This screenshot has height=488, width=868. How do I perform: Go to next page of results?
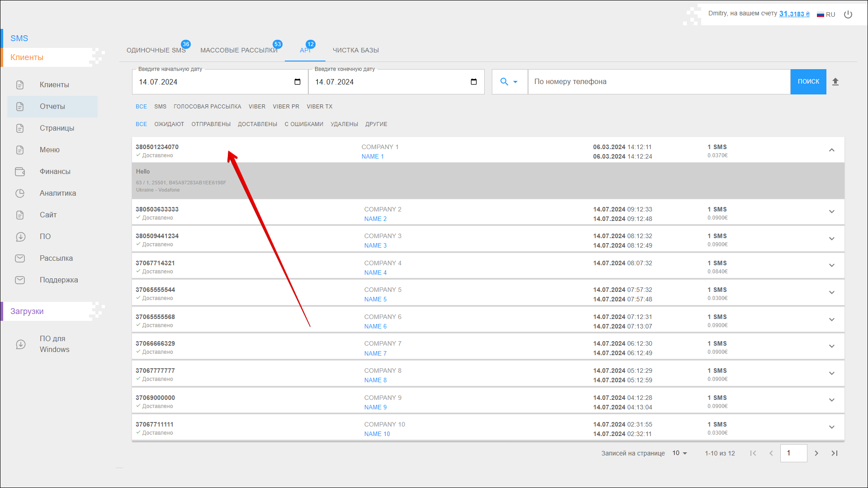click(816, 453)
